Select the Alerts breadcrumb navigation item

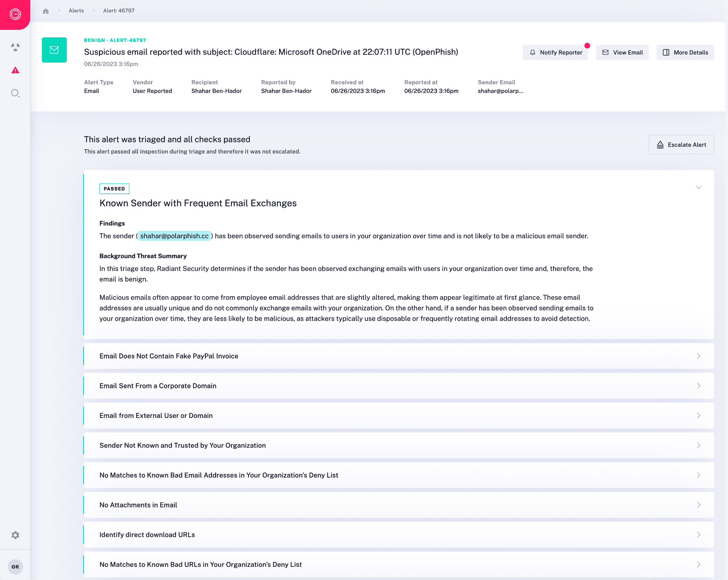[76, 10]
